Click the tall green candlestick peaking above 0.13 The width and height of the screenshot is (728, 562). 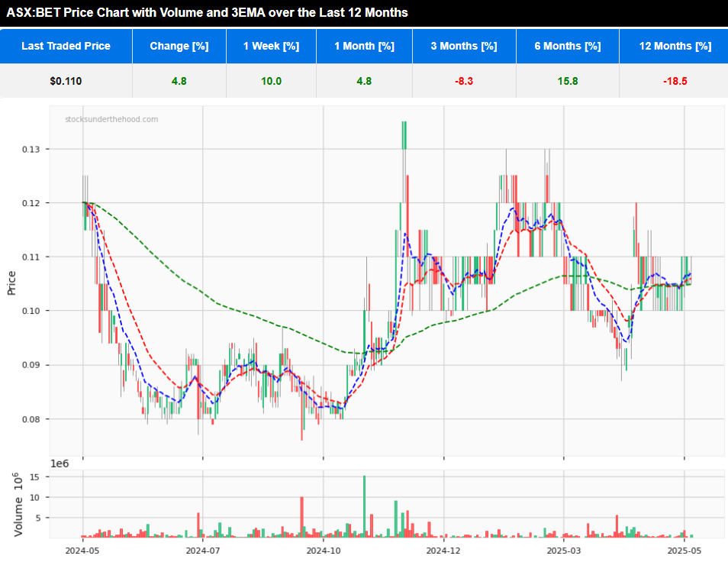coord(404,135)
